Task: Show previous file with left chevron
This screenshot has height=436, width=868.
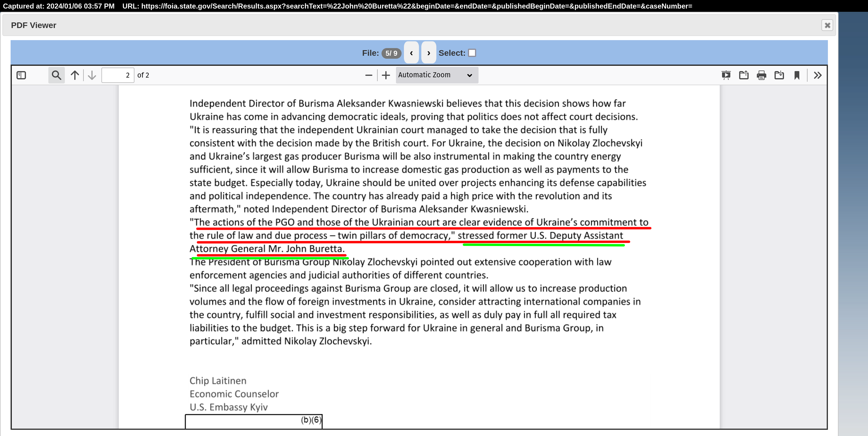Action: point(411,53)
